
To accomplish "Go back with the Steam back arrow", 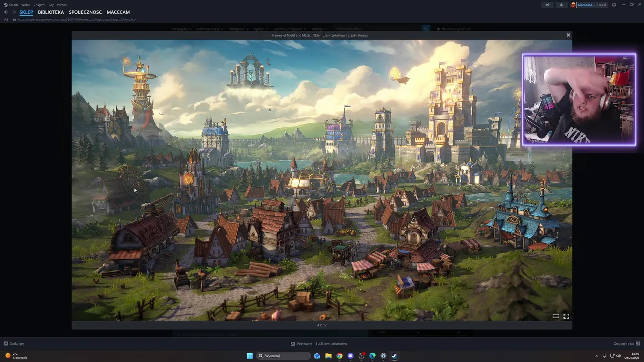I will point(6,12).
